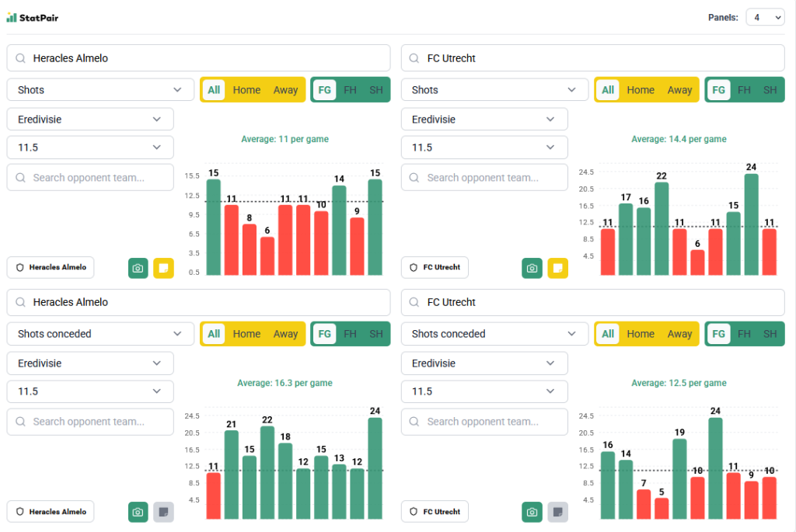The height and width of the screenshot is (532, 796).
Task: Select Home filter in Heracles Shots panel
Action: point(246,90)
